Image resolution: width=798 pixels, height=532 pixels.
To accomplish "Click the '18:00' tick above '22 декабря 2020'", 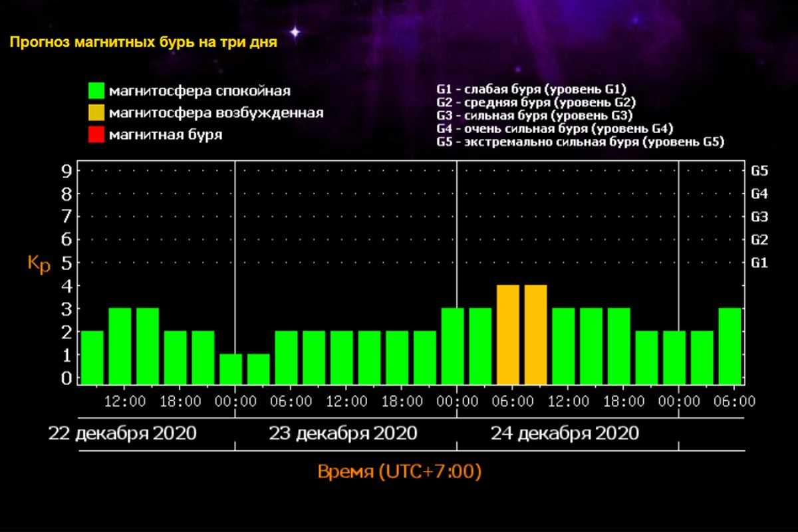I will 181,402.
